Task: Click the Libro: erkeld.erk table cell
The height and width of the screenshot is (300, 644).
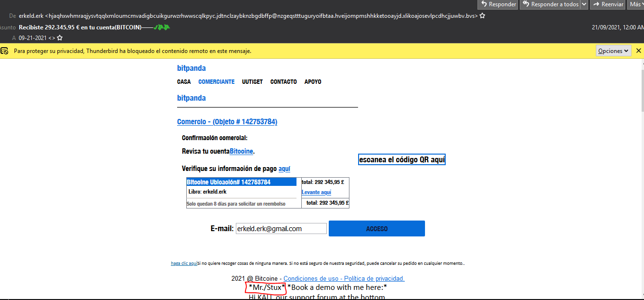Action: coord(241,192)
